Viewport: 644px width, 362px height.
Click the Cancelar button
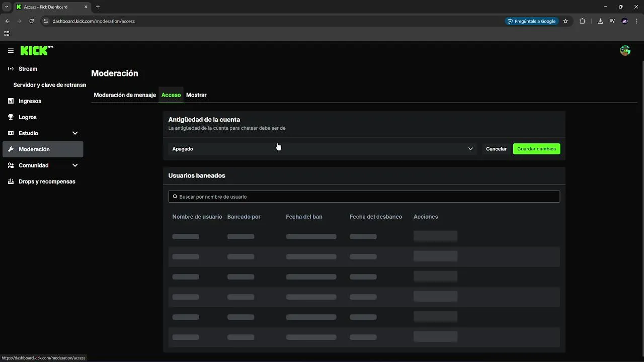496,149
